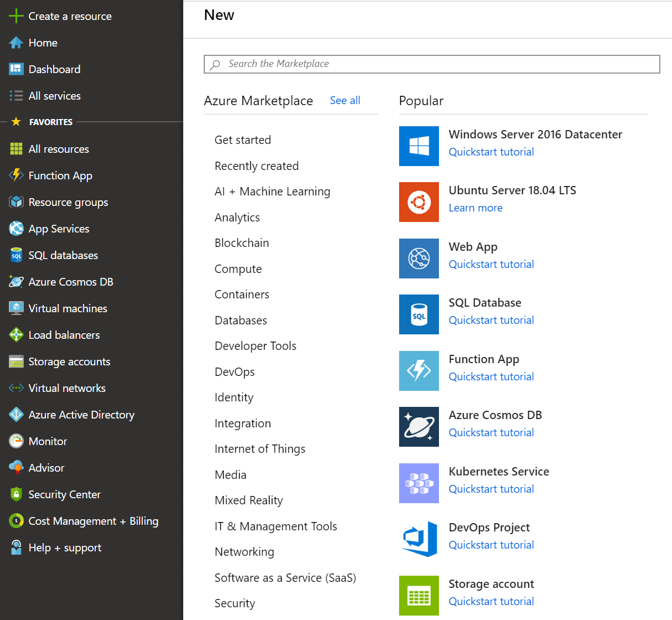672x620 pixels.
Task: Open the All resources grid icon
Action: [17, 149]
